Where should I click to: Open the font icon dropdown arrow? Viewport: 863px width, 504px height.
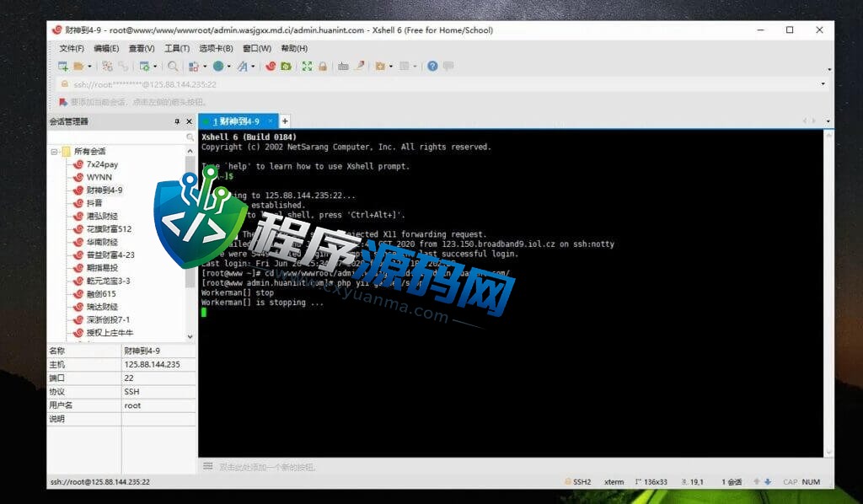[x=253, y=66]
